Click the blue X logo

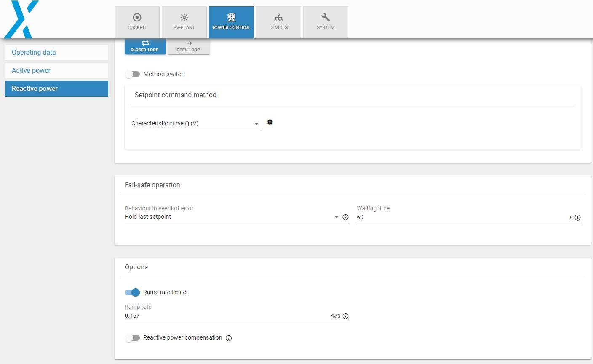tap(21, 19)
